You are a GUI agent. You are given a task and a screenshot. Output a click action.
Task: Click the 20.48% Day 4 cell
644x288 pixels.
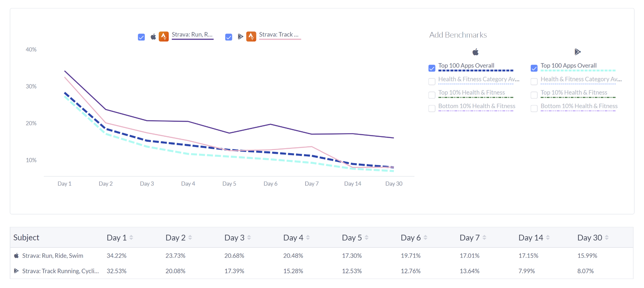pyautogui.click(x=293, y=256)
